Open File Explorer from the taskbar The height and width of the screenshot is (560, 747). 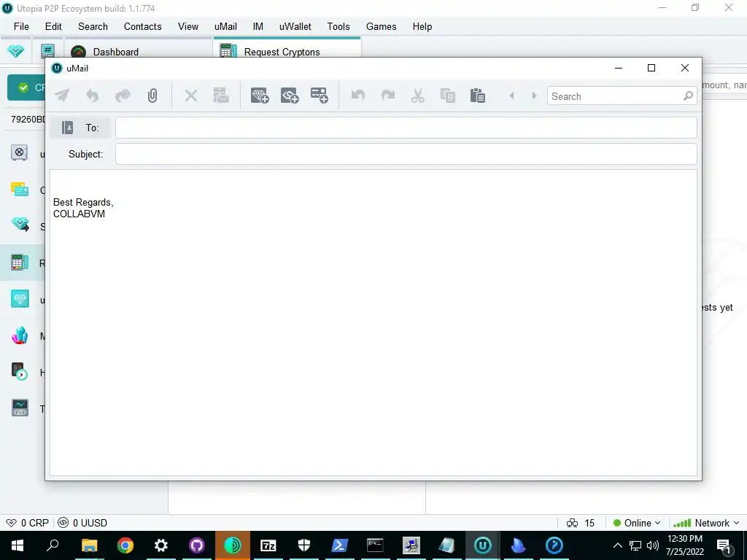(89, 545)
